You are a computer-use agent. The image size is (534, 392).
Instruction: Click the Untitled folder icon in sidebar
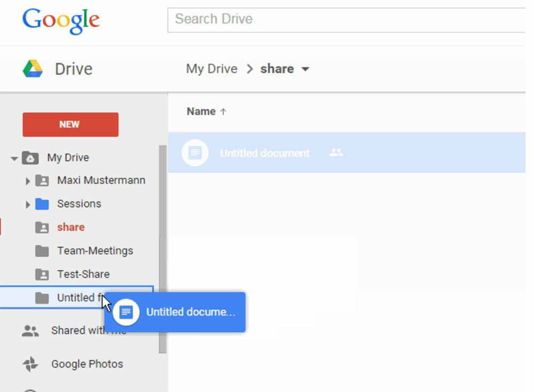tap(42, 298)
